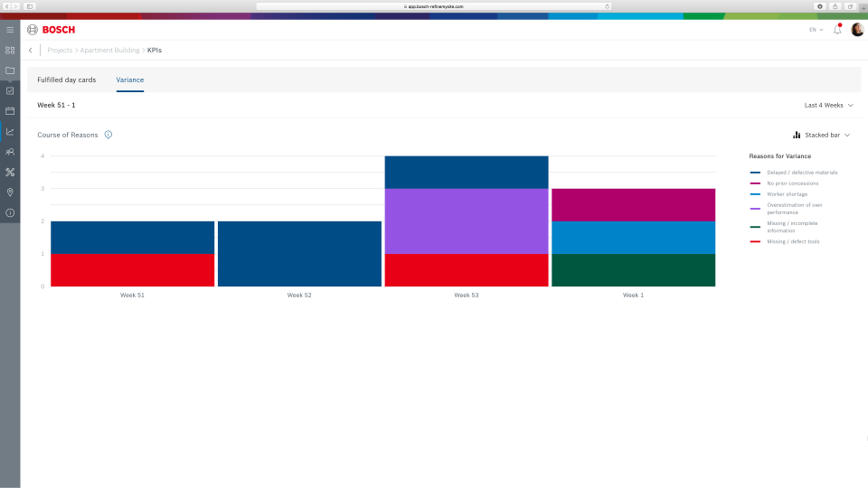868x488 pixels.
Task: Click blue segment of Week 51 bar
Action: click(132, 238)
